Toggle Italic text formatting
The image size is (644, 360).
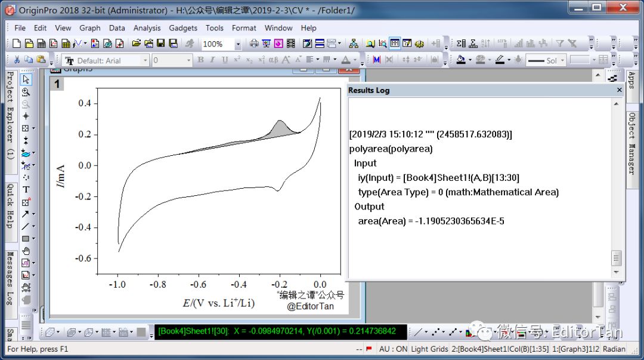[212, 60]
